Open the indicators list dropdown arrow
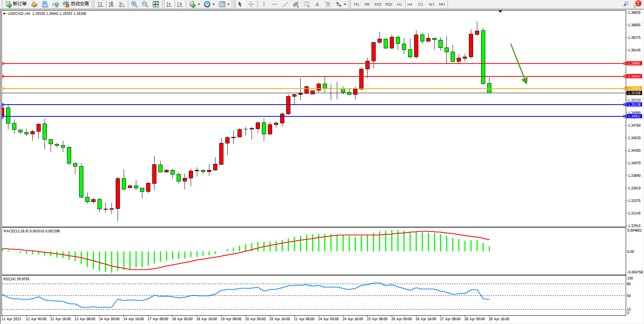The height and width of the screenshot is (324, 644). (199, 5)
